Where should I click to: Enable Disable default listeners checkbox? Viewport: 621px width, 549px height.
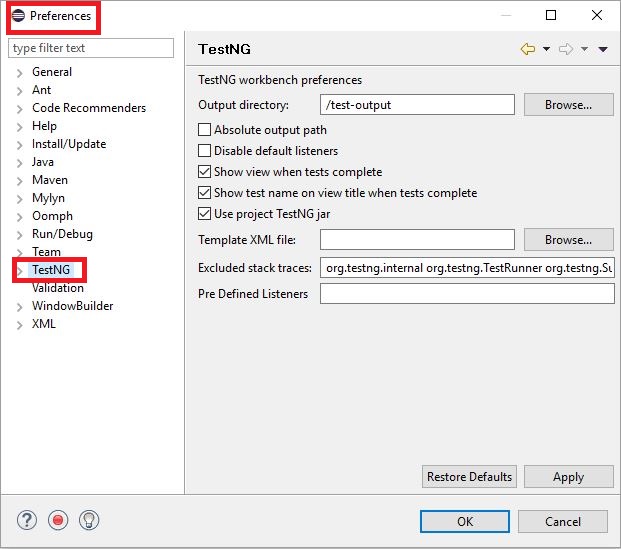pyautogui.click(x=204, y=151)
